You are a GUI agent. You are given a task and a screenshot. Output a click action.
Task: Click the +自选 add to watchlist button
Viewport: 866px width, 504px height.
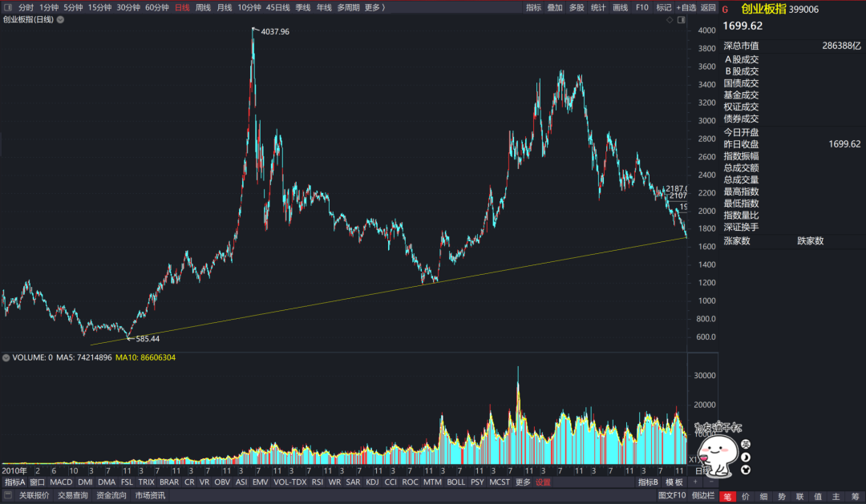tap(686, 7)
